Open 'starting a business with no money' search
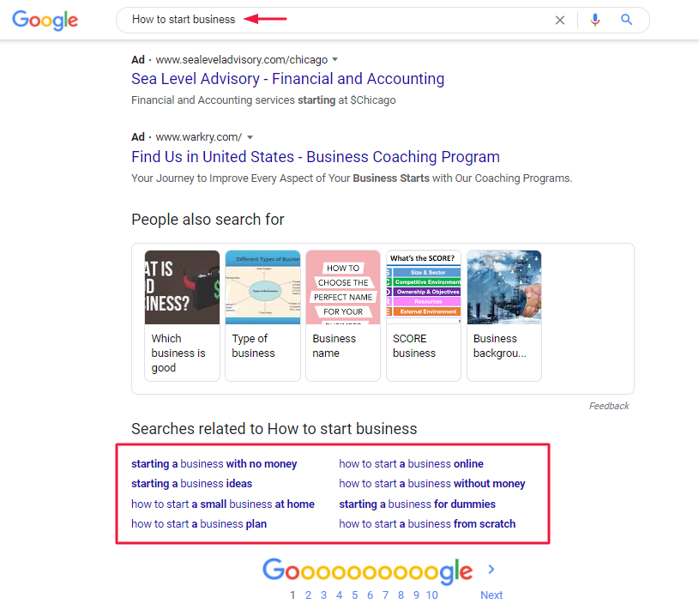The image size is (699, 616). coord(214,464)
